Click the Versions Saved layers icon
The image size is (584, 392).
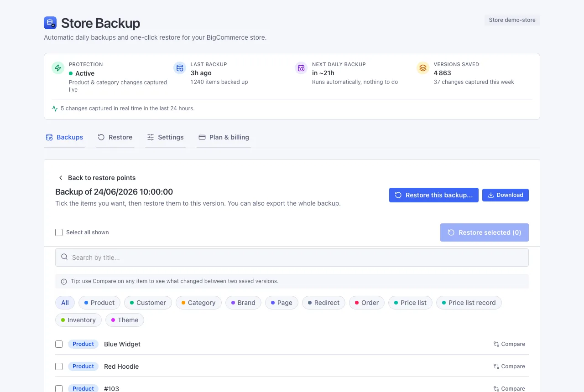coord(423,68)
